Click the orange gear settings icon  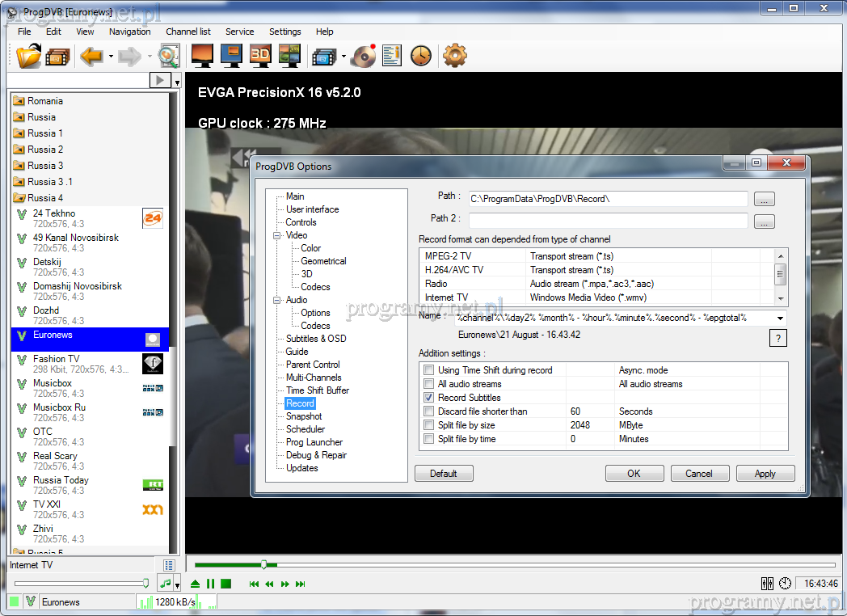455,56
